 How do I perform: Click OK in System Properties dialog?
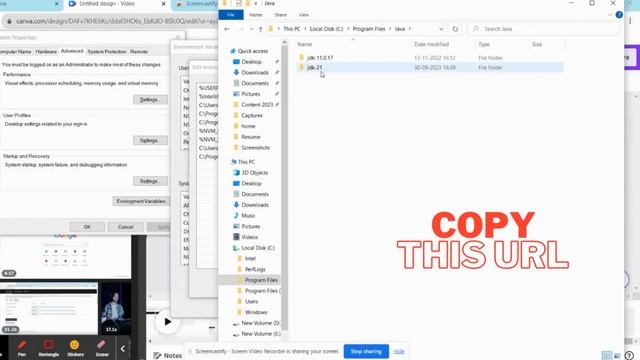tap(87, 227)
